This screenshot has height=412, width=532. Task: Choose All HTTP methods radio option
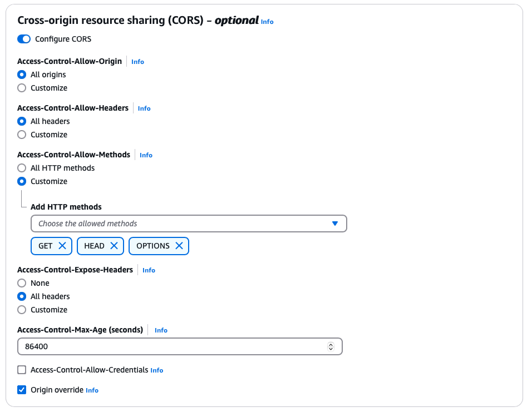click(x=22, y=168)
